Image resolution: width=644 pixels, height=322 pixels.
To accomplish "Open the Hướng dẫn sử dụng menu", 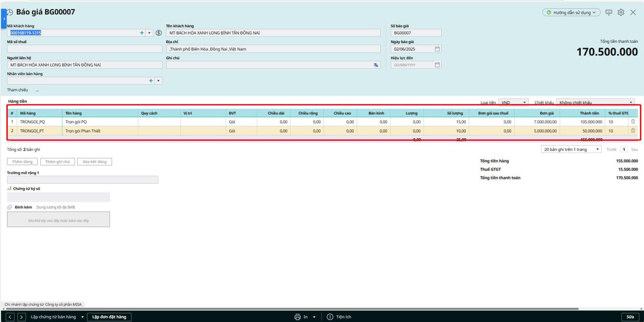I will tap(571, 12).
